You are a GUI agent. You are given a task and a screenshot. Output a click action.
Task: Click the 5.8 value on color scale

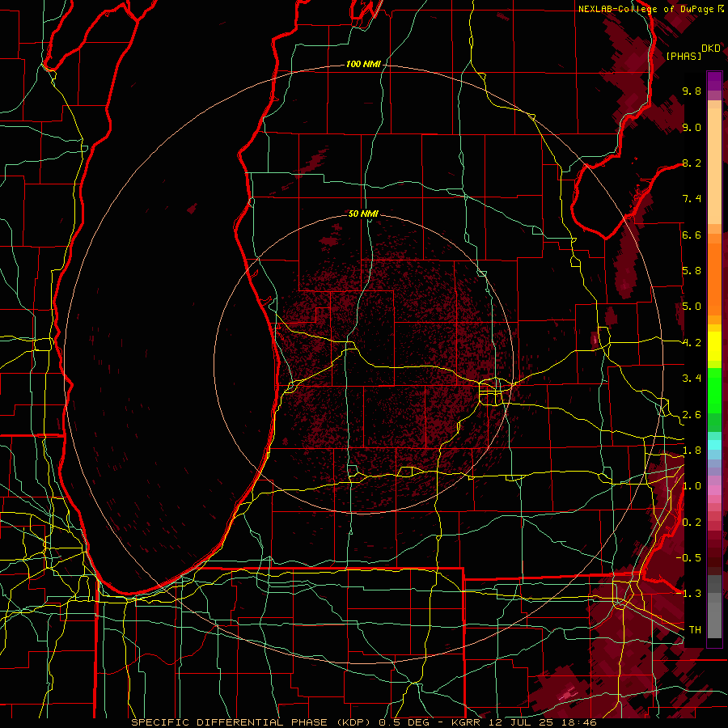click(692, 271)
